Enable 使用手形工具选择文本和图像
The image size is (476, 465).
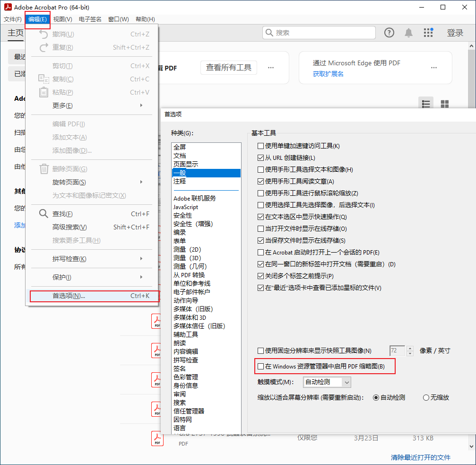[x=260, y=170]
